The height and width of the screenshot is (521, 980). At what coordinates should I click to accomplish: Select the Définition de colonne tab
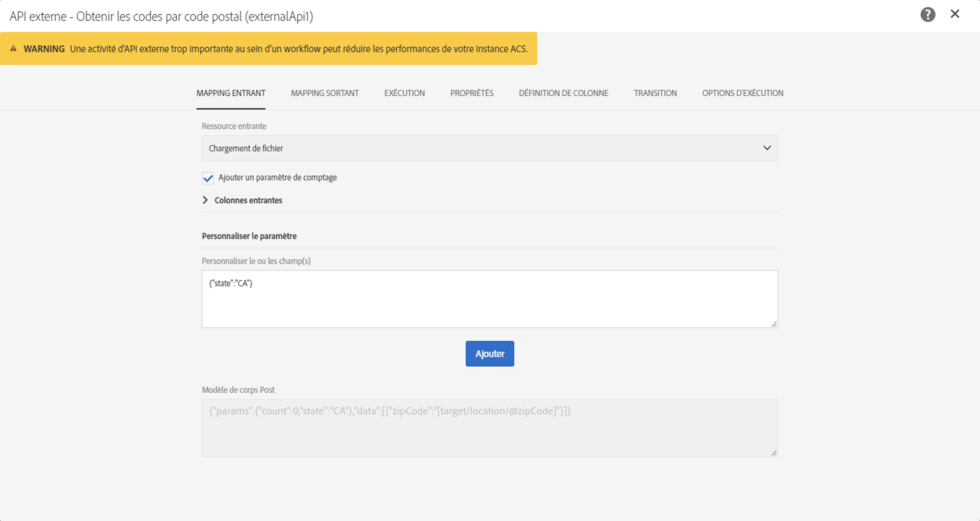pyautogui.click(x=563, y=93)
